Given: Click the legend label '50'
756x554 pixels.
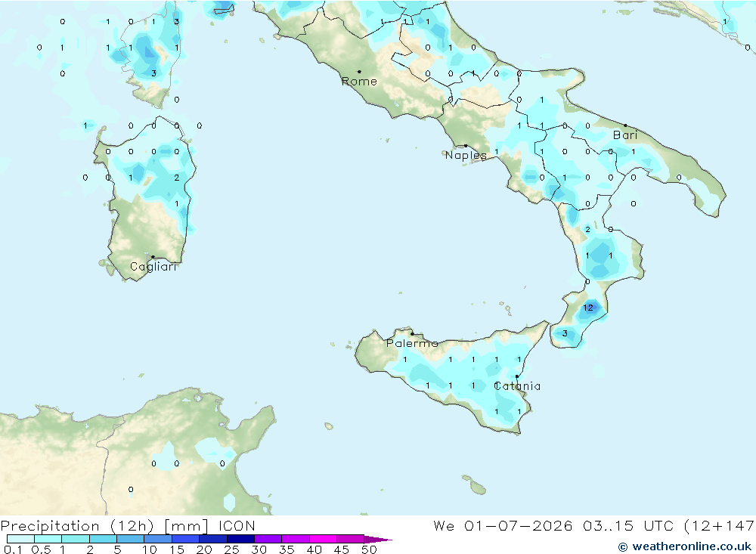Looking at the screenshot, I should (369, 549).
